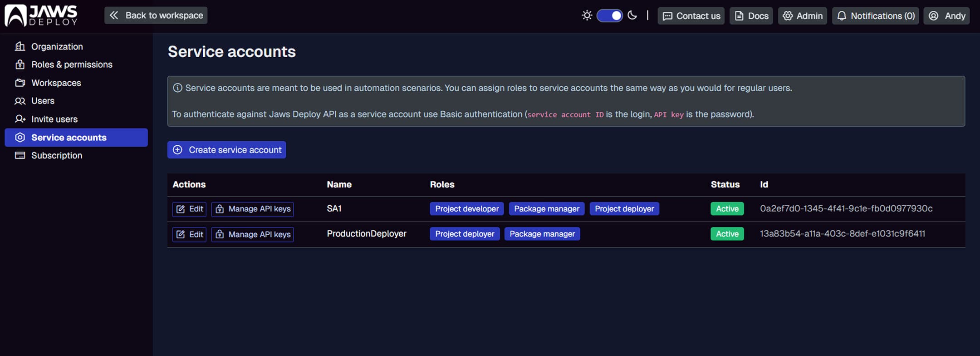Create a new service account
The width and height of the screenshot is (980, 356).
pos(226,150)
